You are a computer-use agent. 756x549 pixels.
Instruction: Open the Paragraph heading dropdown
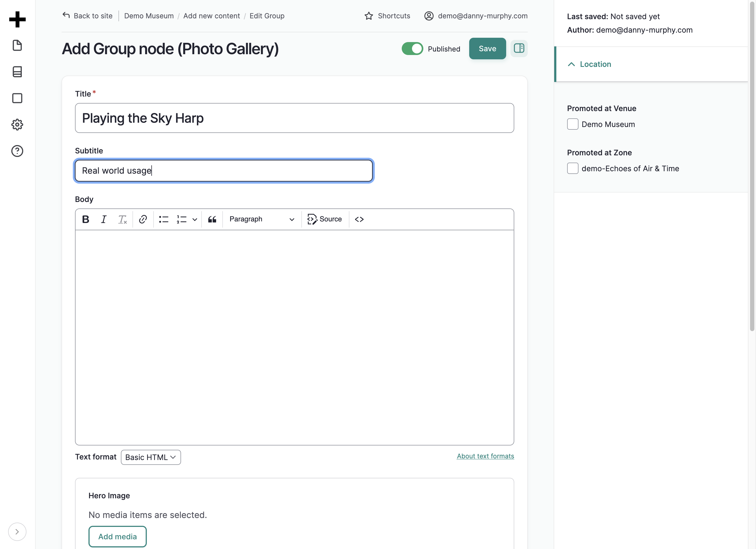(x=262, y=219)
